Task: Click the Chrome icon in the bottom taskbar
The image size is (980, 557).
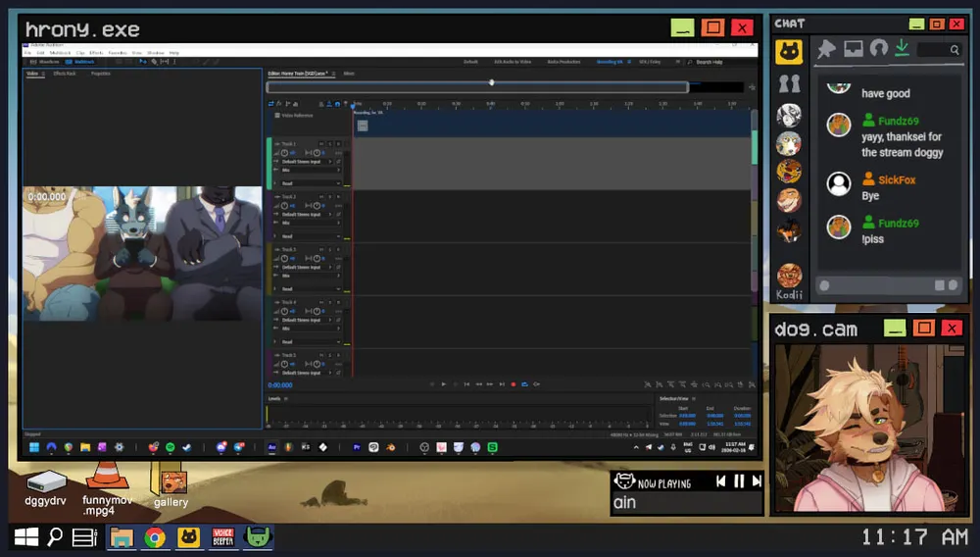Action: [155, 536]
